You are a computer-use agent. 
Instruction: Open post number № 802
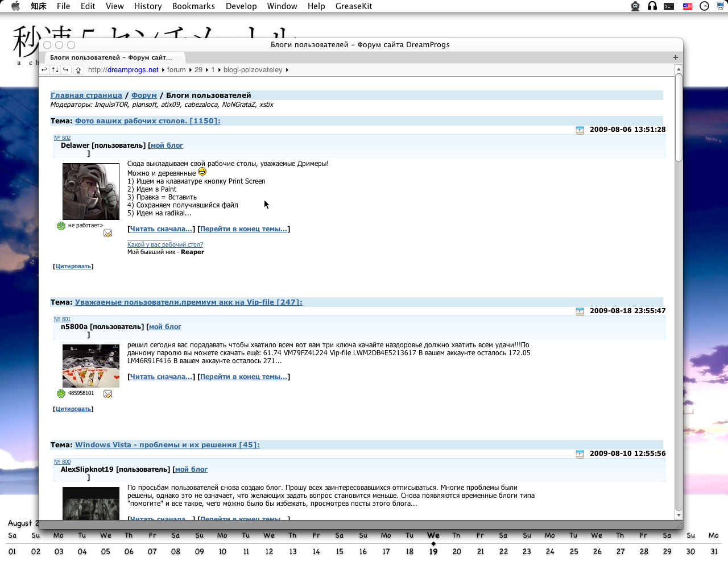pyautogui.click(x=63, y=138)
